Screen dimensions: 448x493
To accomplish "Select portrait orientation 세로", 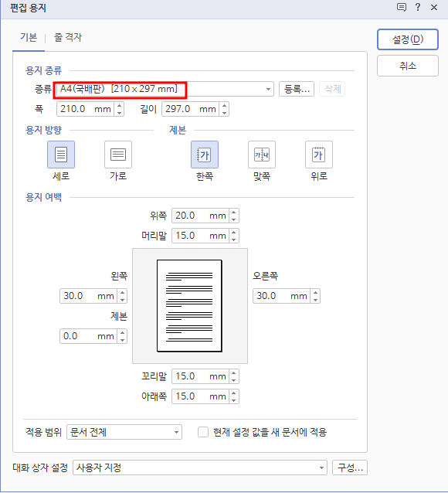I will pyautogui.click(x=61, y=155).
